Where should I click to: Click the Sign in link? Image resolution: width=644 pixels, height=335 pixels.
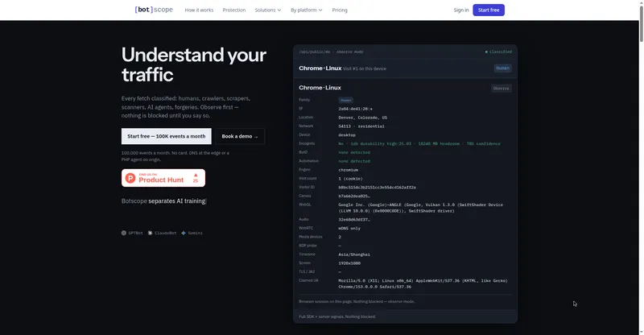460,10
